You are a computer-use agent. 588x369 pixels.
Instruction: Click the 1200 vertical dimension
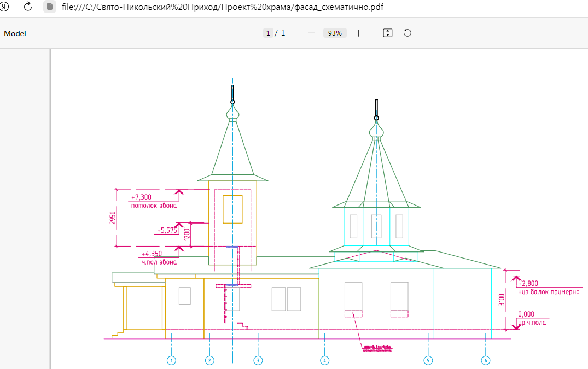click(187, 235)
